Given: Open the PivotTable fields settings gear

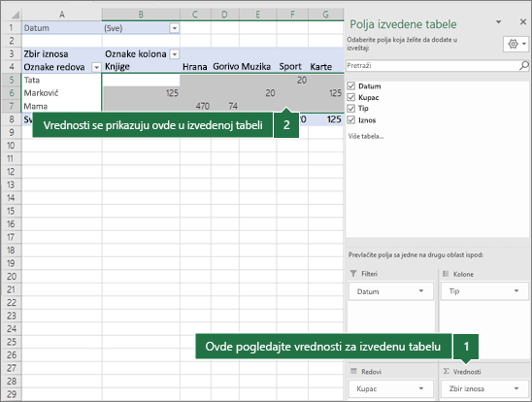Looking at the screenshot, I should click(x=515, y=44).
